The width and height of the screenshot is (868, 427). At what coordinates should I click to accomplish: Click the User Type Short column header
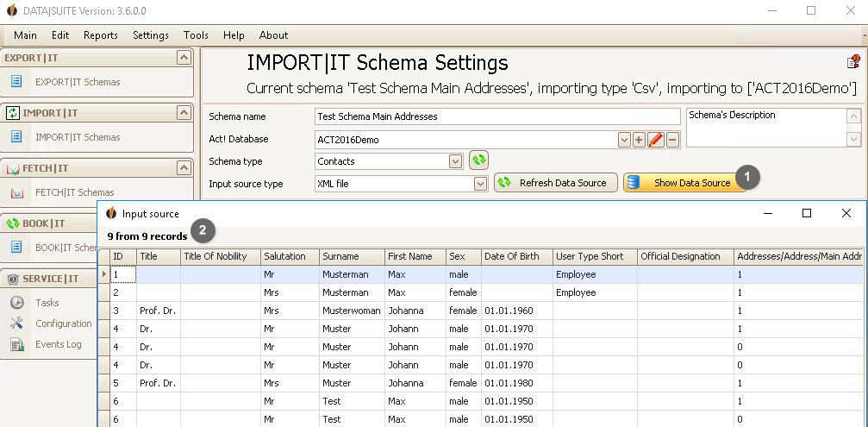[595, 256]
